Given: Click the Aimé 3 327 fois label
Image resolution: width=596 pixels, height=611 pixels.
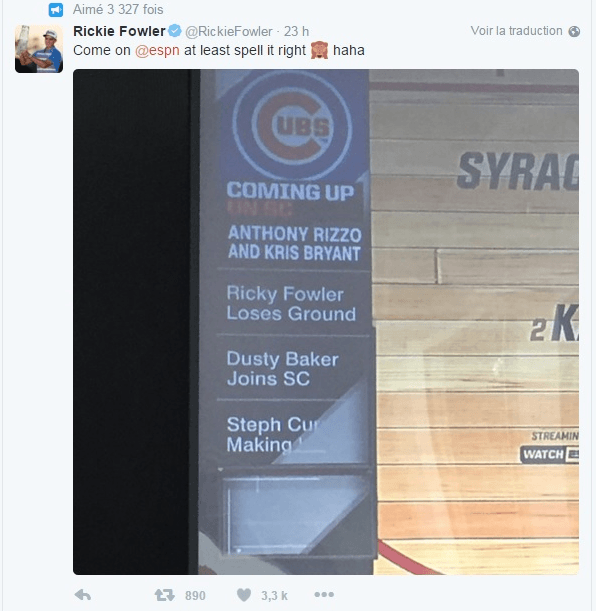Looking at the screenshot, I should pyautogui.click(x=118, y=10).
